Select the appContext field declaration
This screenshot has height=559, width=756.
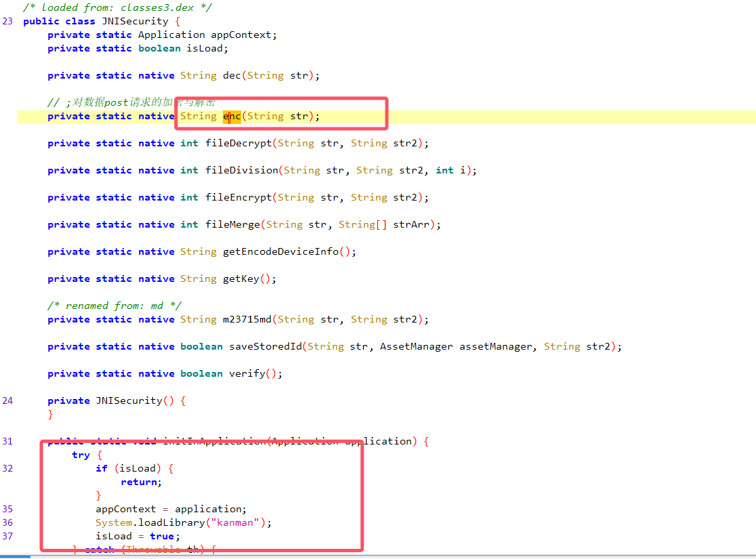click(162, 35)
